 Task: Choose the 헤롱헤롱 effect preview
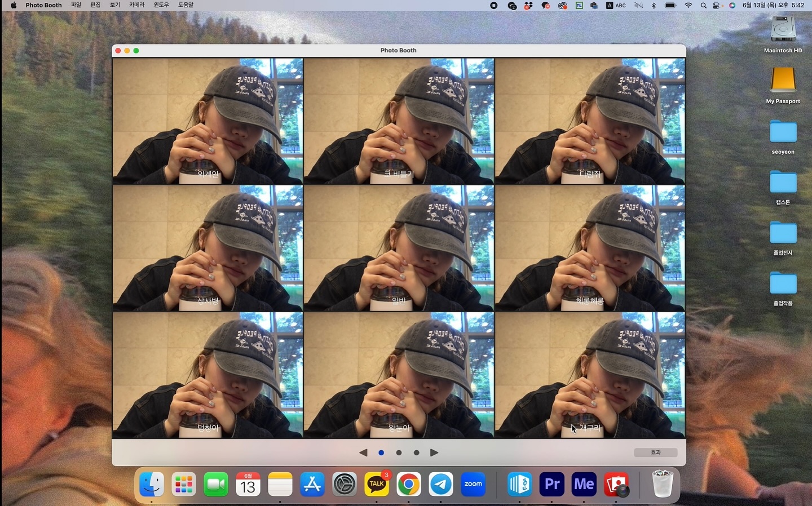590,248
